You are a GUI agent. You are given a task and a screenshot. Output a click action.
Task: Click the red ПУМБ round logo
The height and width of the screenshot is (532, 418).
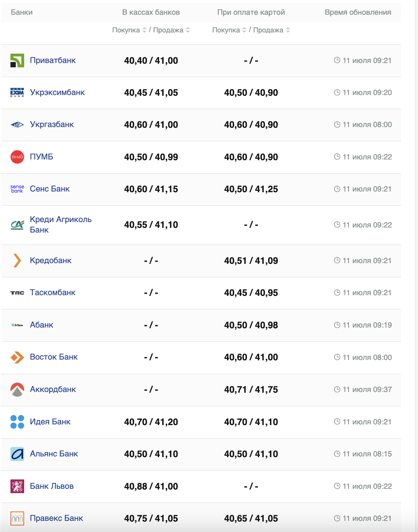(x=17, y=157)
